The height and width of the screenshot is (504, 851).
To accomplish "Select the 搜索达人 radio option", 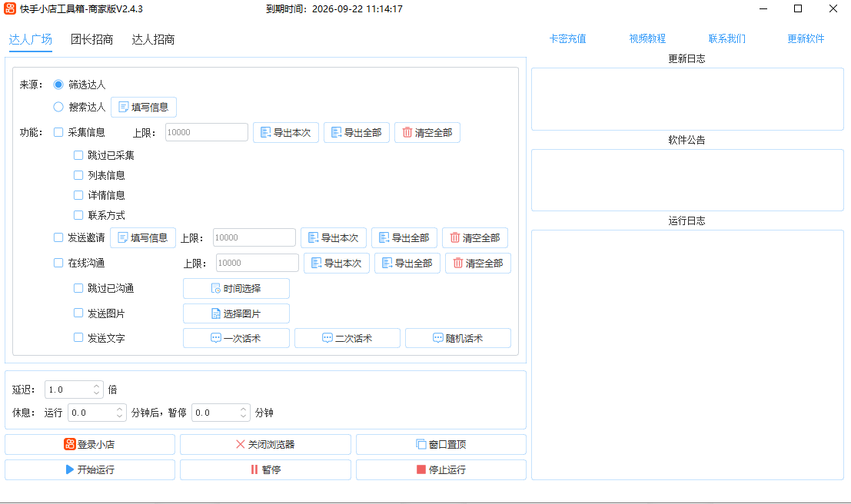I will point(58,107).
